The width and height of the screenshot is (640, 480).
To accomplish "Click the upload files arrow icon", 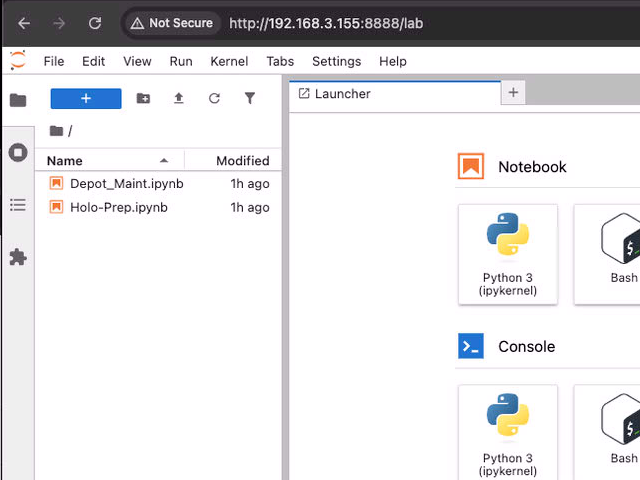I will pyautogui.click(x=179, y=98).
